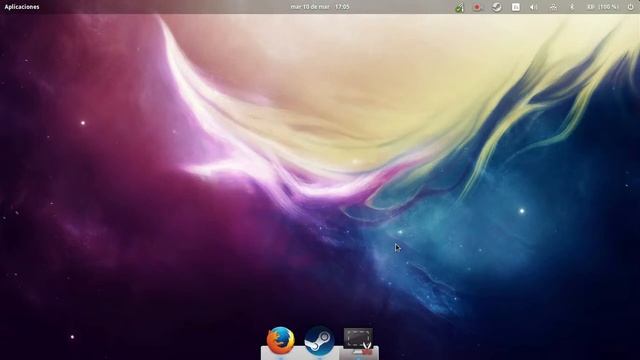Open the battery indicator showing 100 %
The width and height of the screenshot is (640, 360).
(603, 7)
